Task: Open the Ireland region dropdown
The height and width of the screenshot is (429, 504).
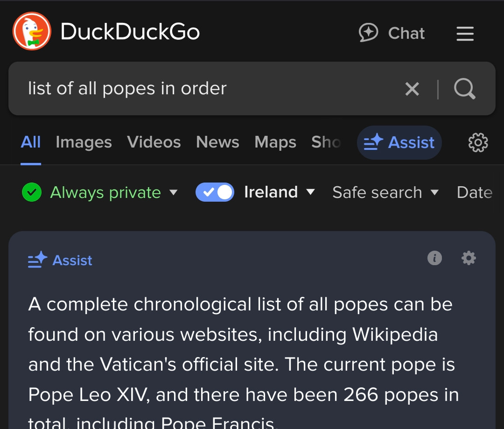Action: [x=280, y=192]
